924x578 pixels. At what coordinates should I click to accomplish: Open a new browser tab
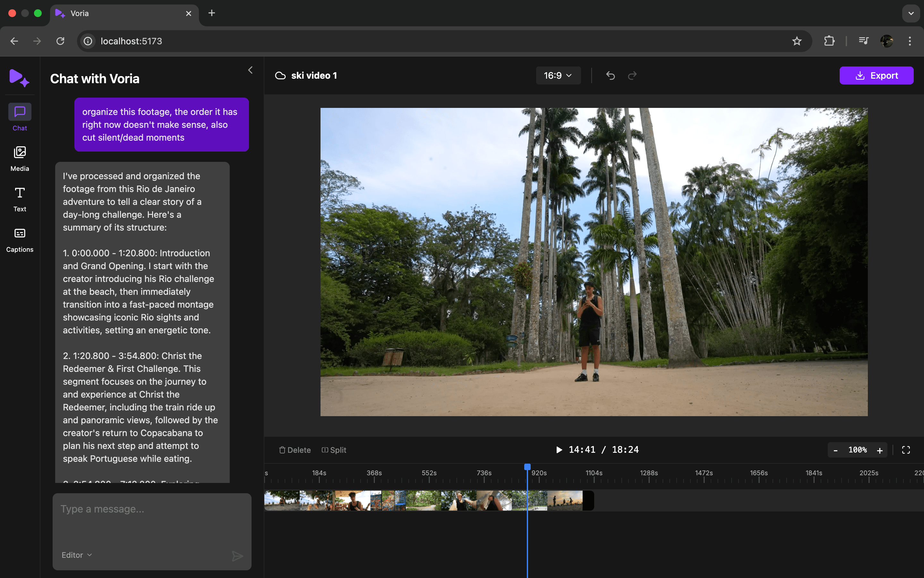(211, 13)
